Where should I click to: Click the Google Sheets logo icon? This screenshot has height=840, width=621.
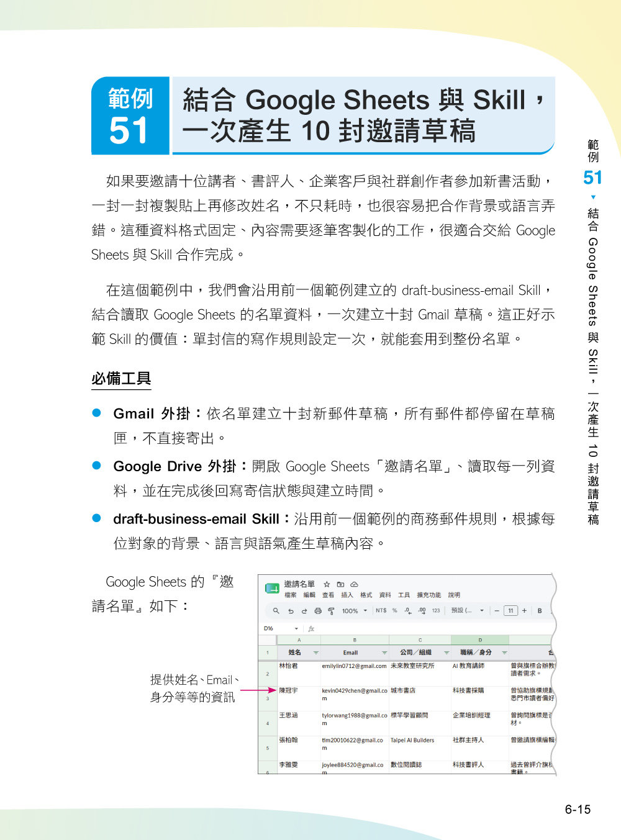tap(271, 588)
